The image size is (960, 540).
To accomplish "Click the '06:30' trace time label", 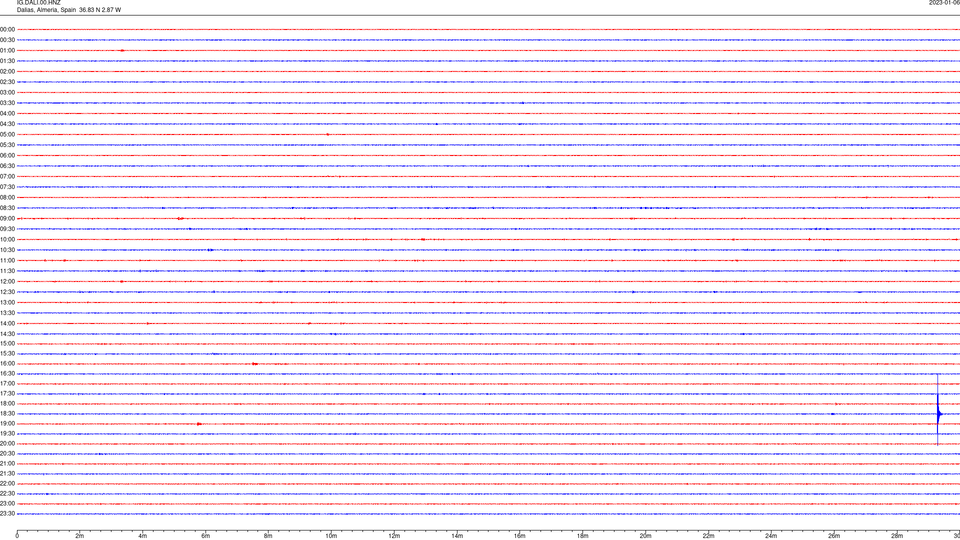I will point(7,166).
